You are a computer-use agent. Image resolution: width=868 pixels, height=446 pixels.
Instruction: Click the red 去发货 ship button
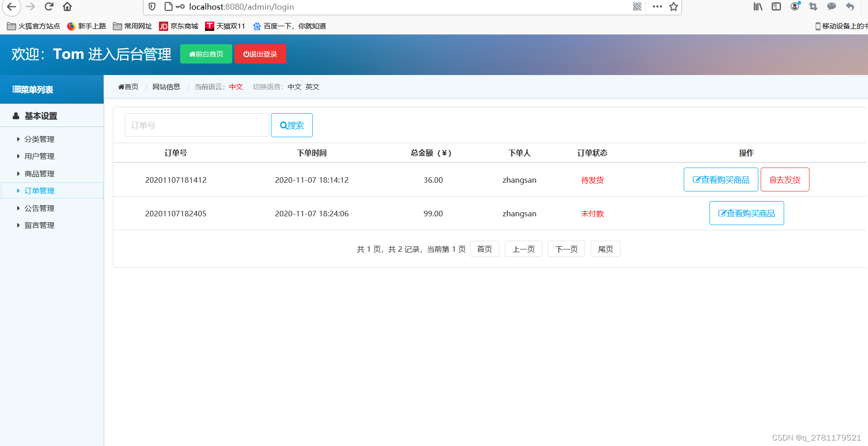tap(785, 180)
